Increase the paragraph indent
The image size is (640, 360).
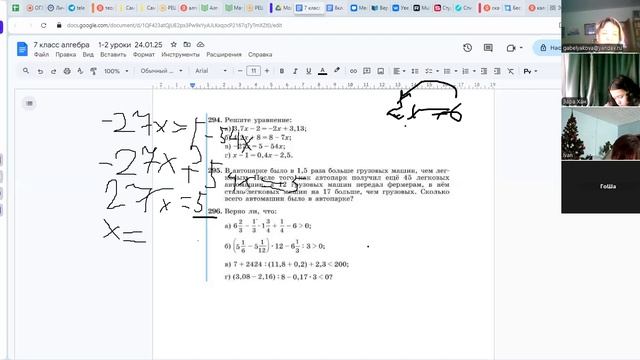[x=497, y=71]
